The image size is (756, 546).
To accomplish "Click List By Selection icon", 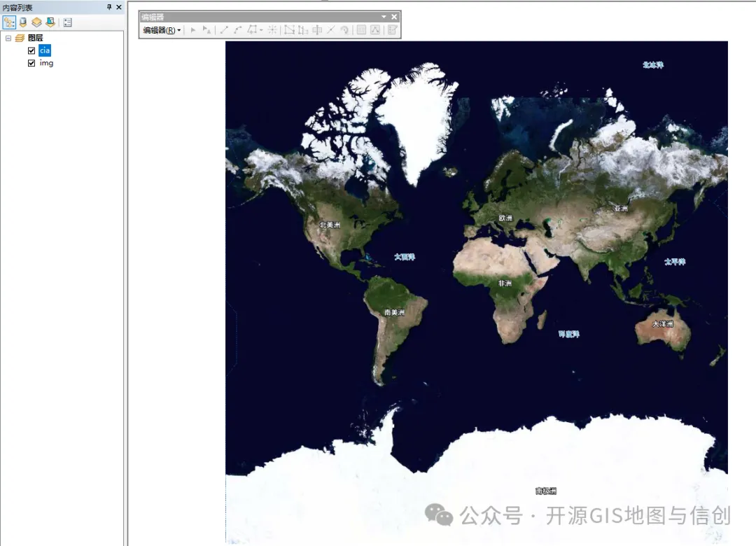I will point(50,22).
